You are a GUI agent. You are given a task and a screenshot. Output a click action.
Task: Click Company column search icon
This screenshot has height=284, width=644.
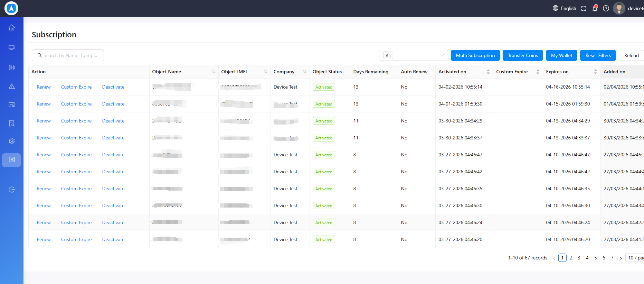point(305,72)
